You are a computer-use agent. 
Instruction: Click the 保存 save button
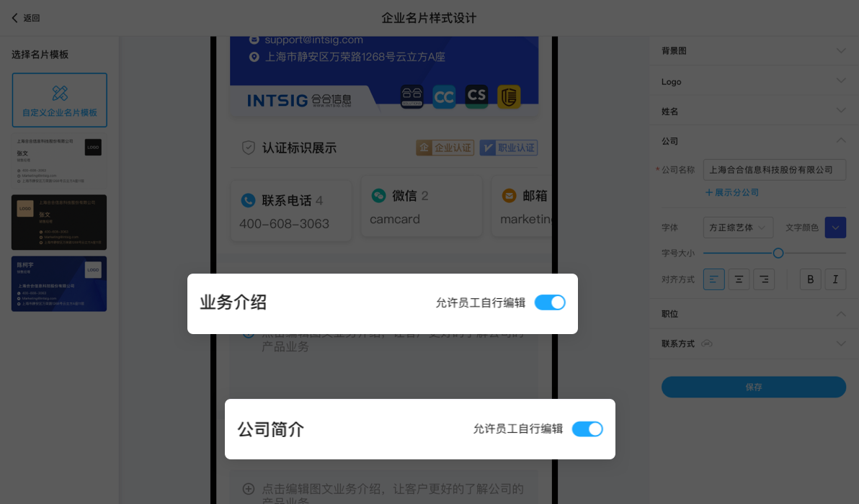tap(754, 387)
